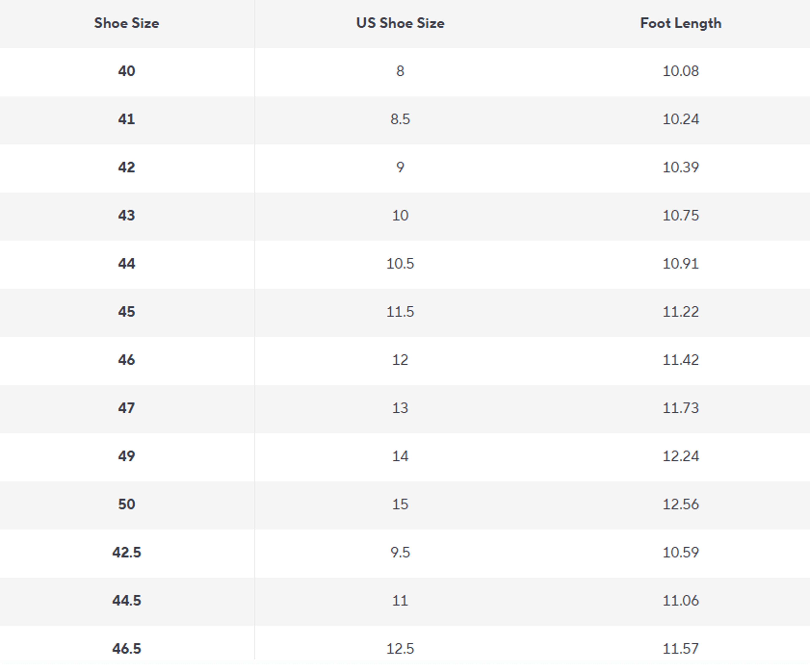Click foot length value 12.56
Screen dimensions: 810x672
681,504
